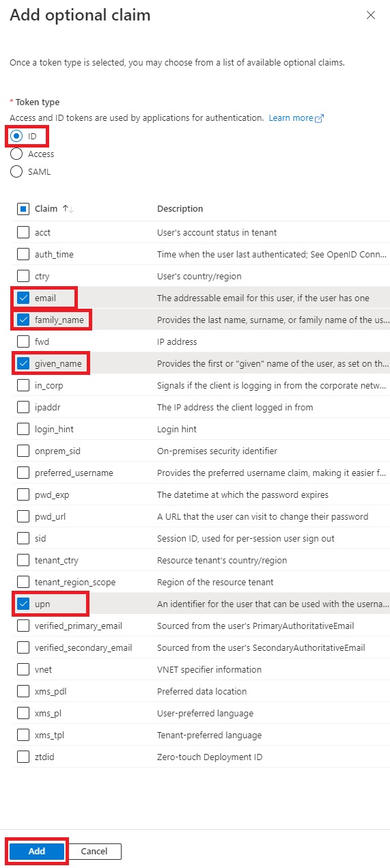The width and height of the screenshot is (390, 868).
Task: Tick the verified_primary_email claim
Action: (x=23, y=626)
